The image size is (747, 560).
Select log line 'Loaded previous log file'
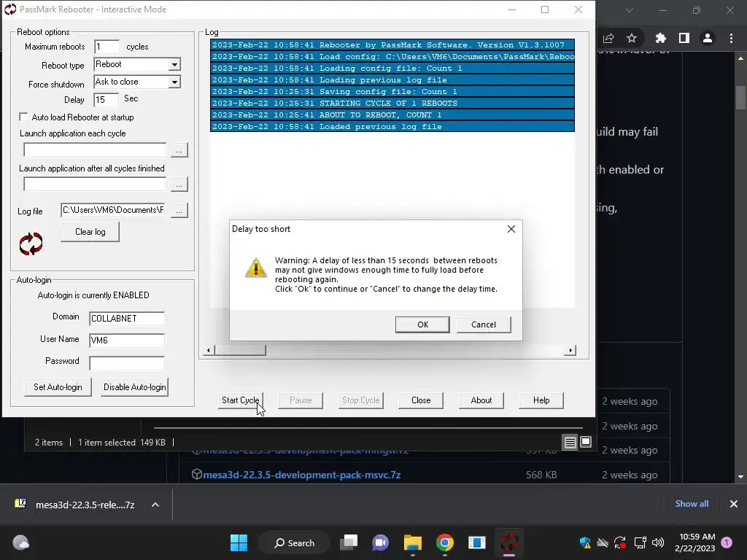coord(392,127)
